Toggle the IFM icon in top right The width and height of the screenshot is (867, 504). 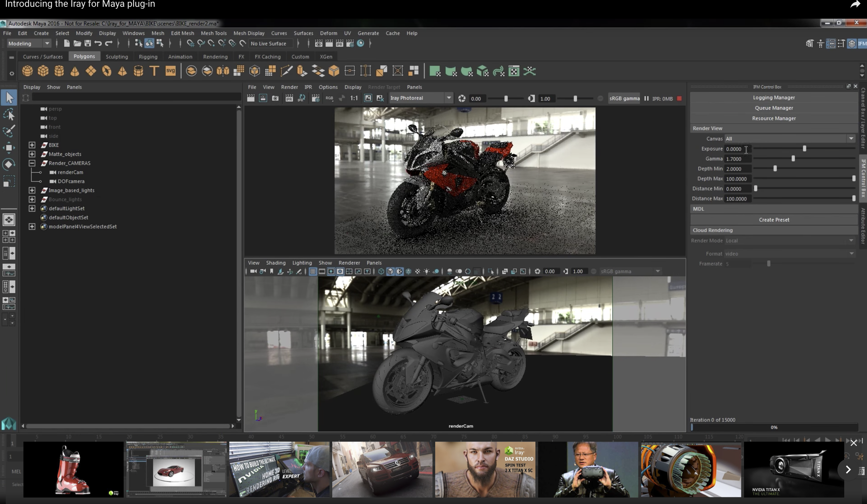(862, 43)
